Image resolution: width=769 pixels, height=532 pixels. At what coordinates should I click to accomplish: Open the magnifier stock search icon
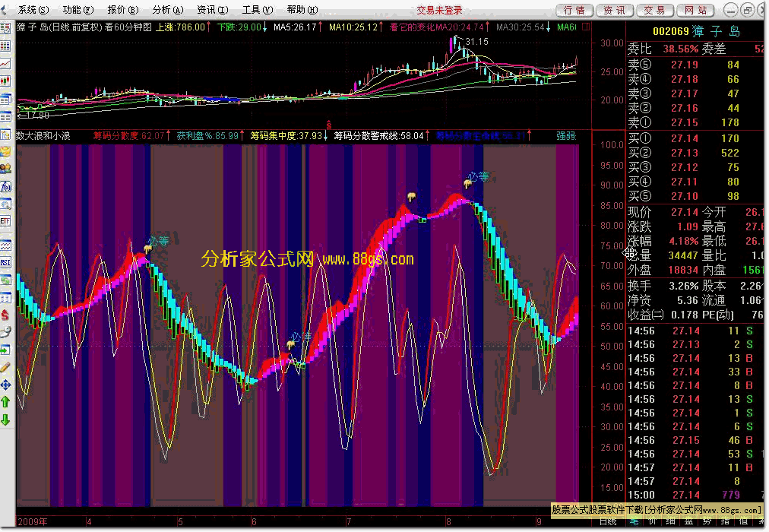(5, 204)
